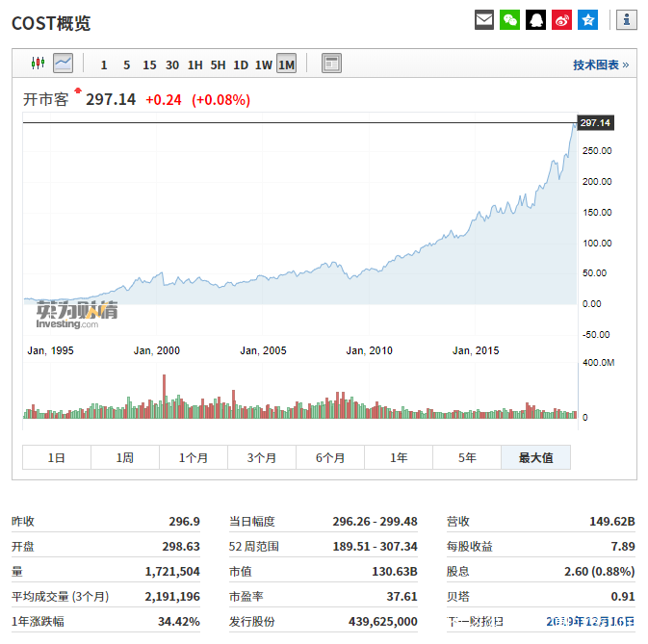Select the 1M interval
The image size is (648, 644).
pos(286,64)
